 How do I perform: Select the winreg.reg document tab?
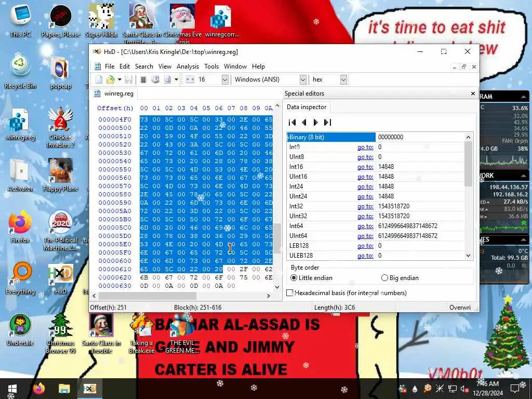pos(114,94)
